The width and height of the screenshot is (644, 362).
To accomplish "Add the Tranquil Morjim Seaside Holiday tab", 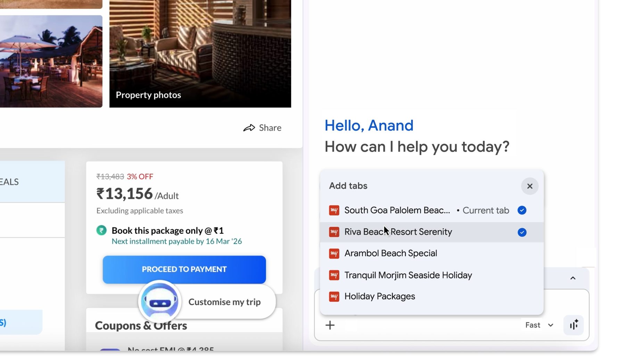I will coord(408,275).
